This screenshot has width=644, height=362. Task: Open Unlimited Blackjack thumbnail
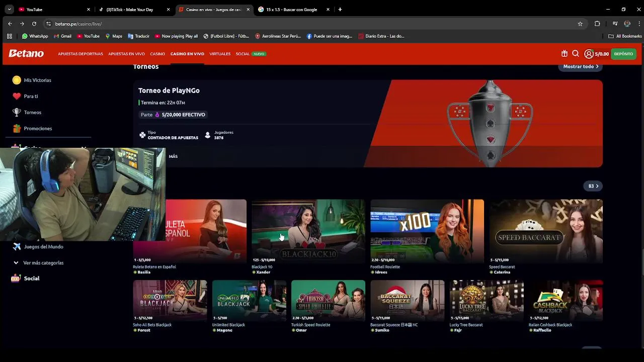tap(249, 300)
